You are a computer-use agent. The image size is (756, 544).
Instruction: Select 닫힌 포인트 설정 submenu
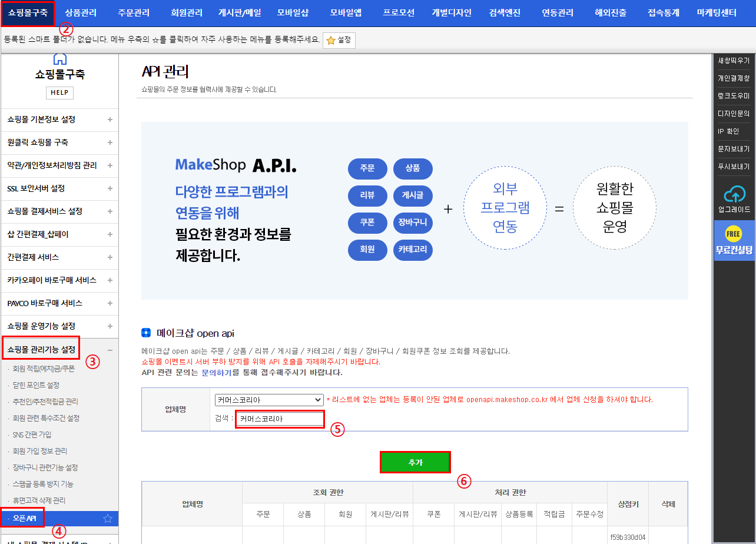(36, 385)
